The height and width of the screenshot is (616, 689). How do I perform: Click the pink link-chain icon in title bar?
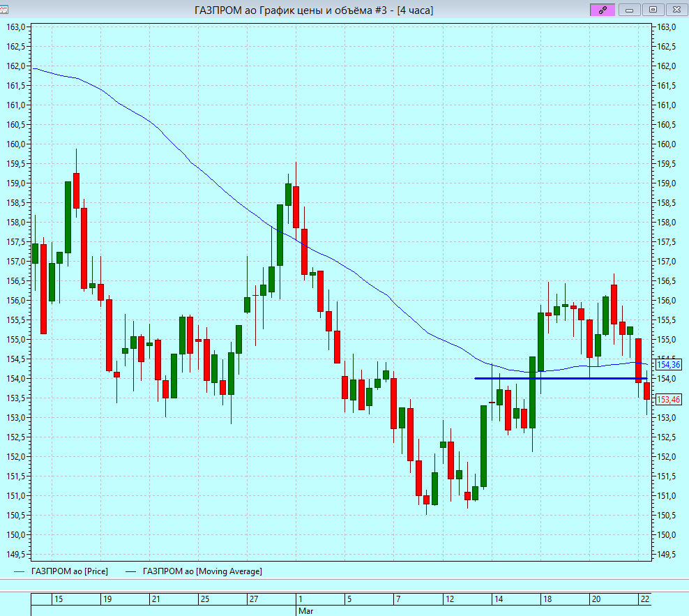coord(603,10)
